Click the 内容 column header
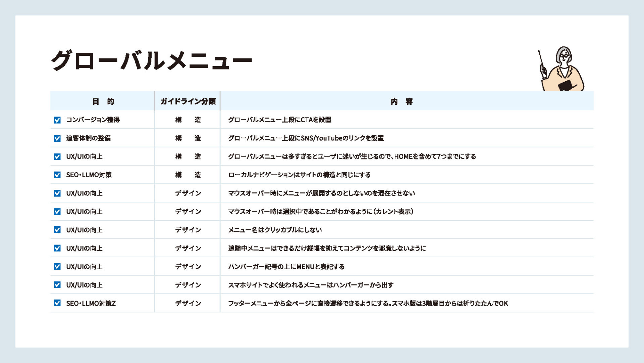 pyautogui.click(x=401, y=101)
